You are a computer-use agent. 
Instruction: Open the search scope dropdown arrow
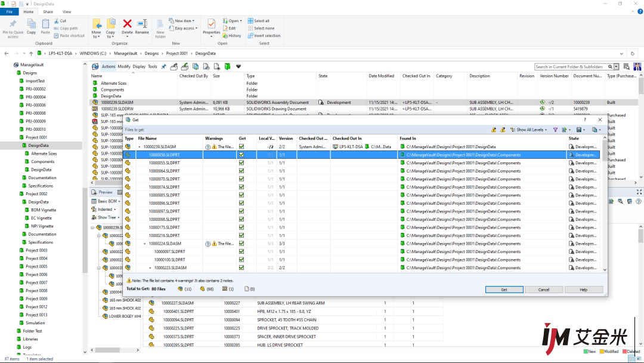tap(616, 67)
